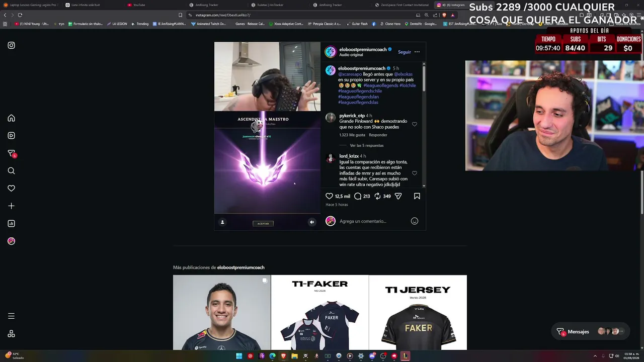Viewport: 644px width, 362px height.
Task: Click the instagram.com address bar URL
Action: click(x=223, y=15)
